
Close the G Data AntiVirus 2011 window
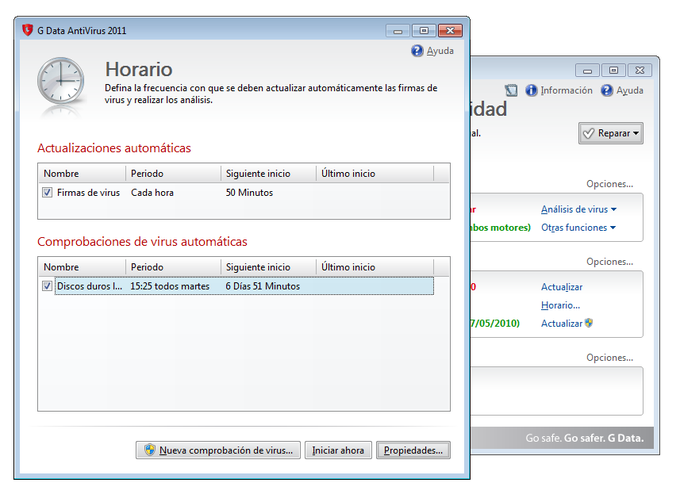coord(450,31)
